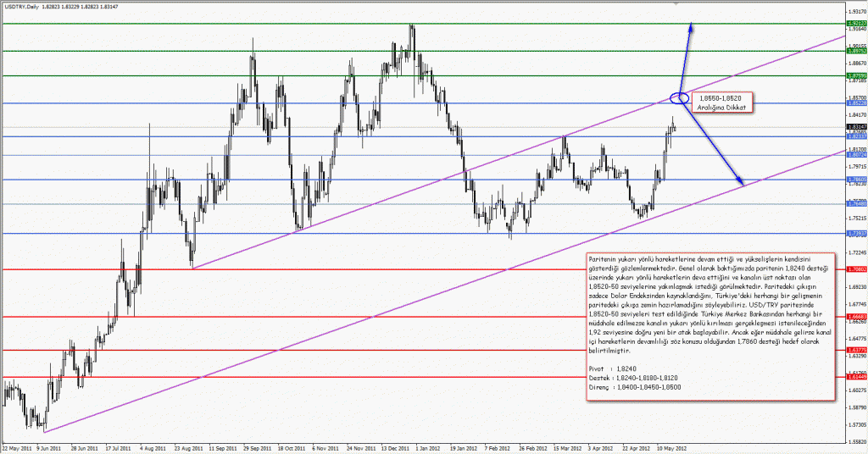This screenshot has width=868, height=454.
Task: Click the blue 1.85228 price level label
Action: pos(856,102)
